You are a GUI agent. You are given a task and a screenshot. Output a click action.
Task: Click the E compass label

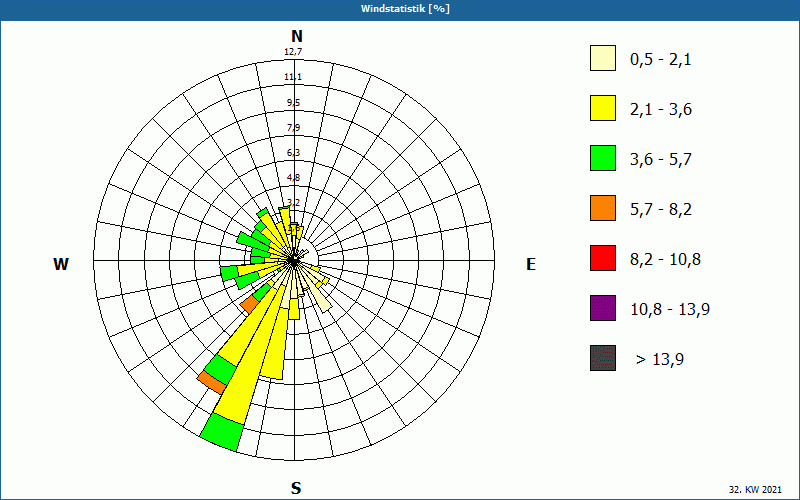tap(531, 264)
